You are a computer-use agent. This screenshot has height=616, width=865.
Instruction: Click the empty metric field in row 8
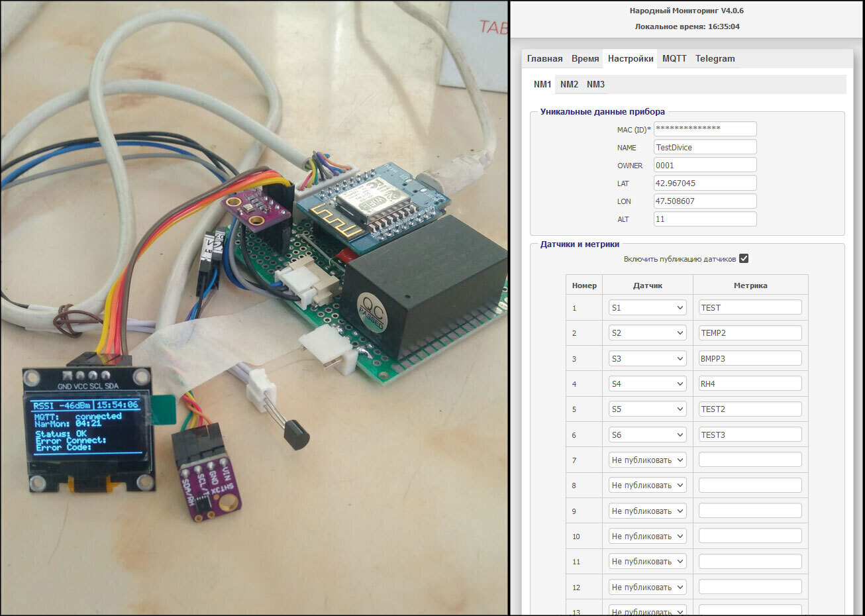click(750, 485)
